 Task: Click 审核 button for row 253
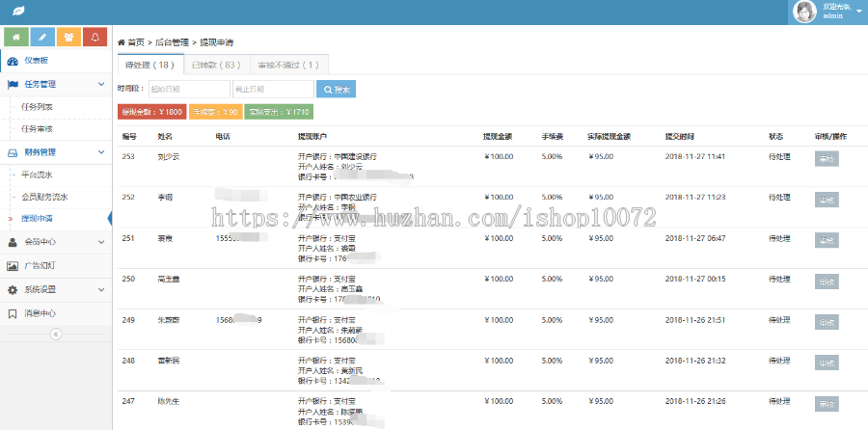click(827, 159)
